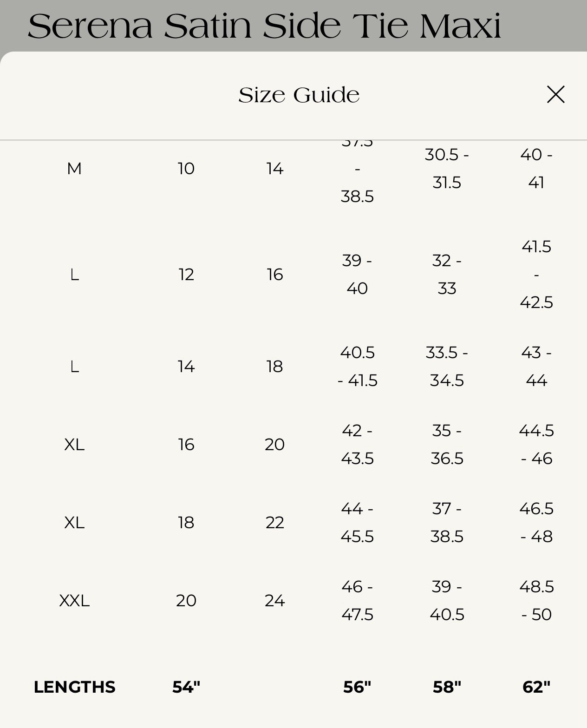This screenshot has height=728, width=587.
Task: Select the XXL size label
Action: (x=74, y=601)
